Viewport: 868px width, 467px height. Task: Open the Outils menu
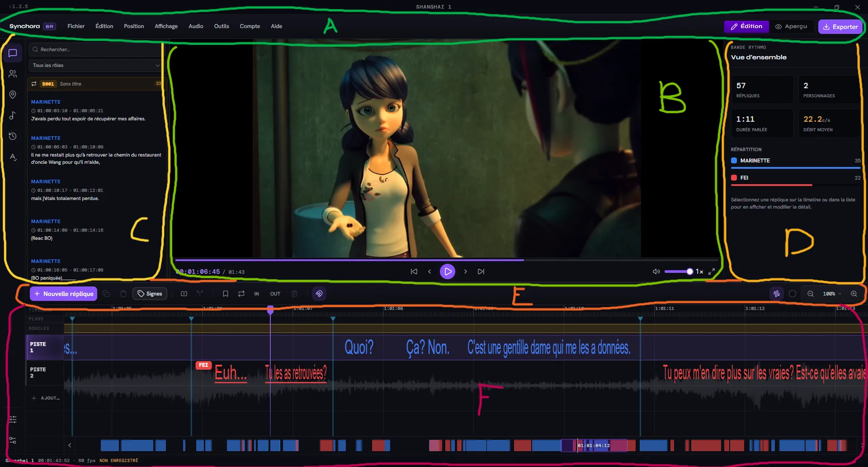pyautogui.click(x=222, y=26)
